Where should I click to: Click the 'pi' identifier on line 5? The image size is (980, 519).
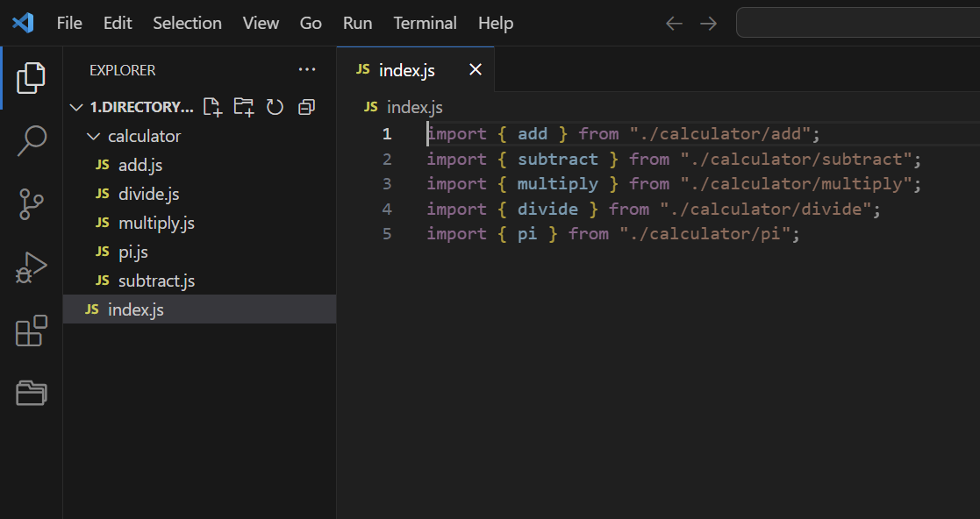pyautogui.click(x=527, y=235)
